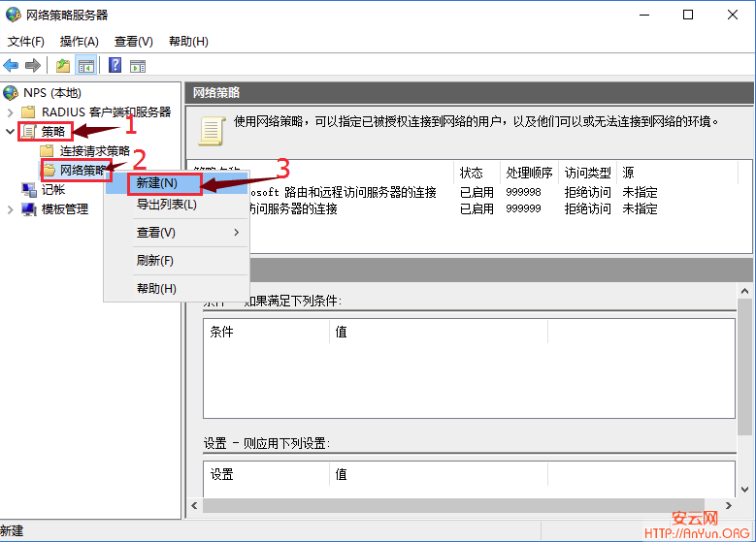Select 刷新(F) from the context menu
This screenshot has height=542, width=756.
(155, 261)
